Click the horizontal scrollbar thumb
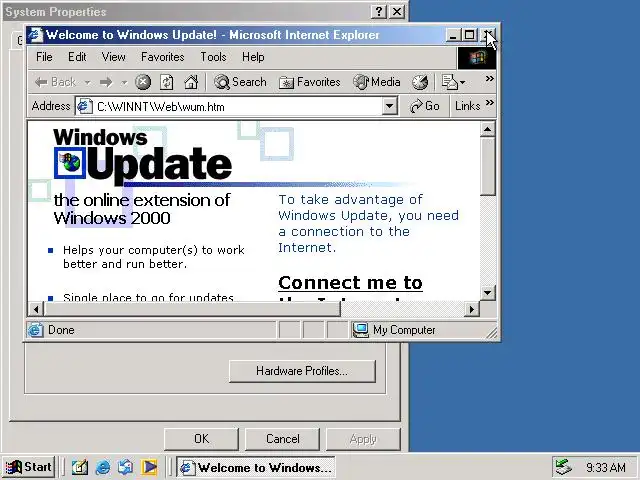Viewport: 640px width, 480px height. point(192,309)
